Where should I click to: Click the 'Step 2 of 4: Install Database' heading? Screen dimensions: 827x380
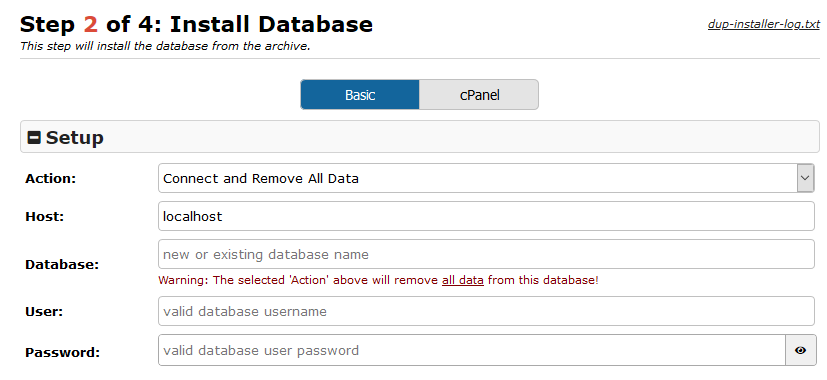(196, 24)
